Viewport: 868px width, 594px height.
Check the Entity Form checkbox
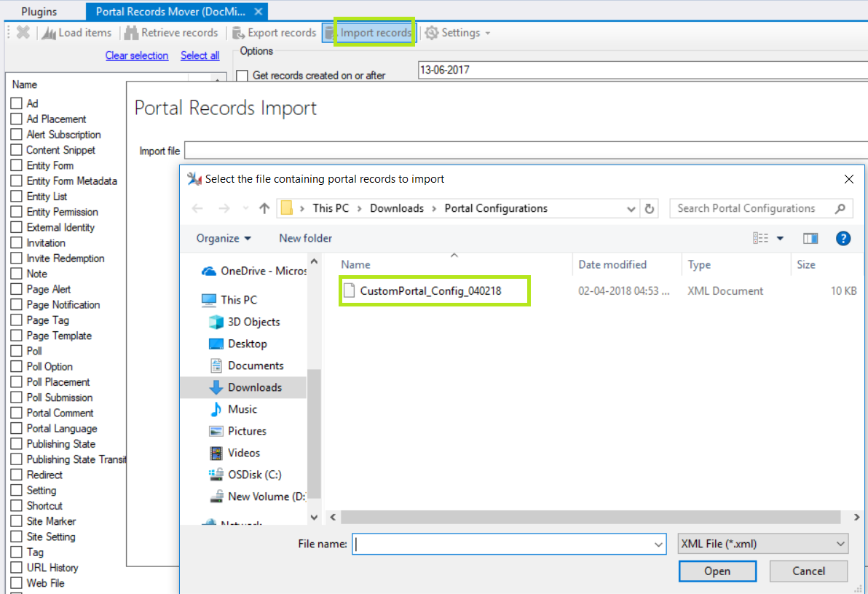point(15,165)
